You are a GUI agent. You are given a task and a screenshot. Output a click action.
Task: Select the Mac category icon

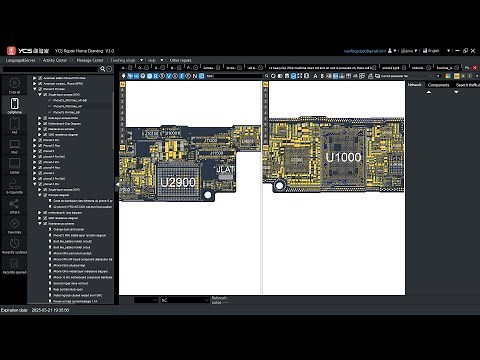point(14,146)
